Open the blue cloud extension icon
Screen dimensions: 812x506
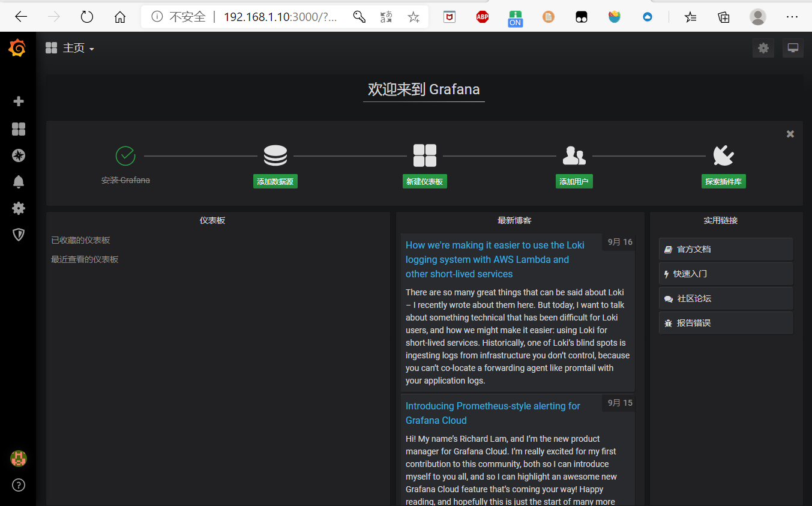click(x=648, y=17)
